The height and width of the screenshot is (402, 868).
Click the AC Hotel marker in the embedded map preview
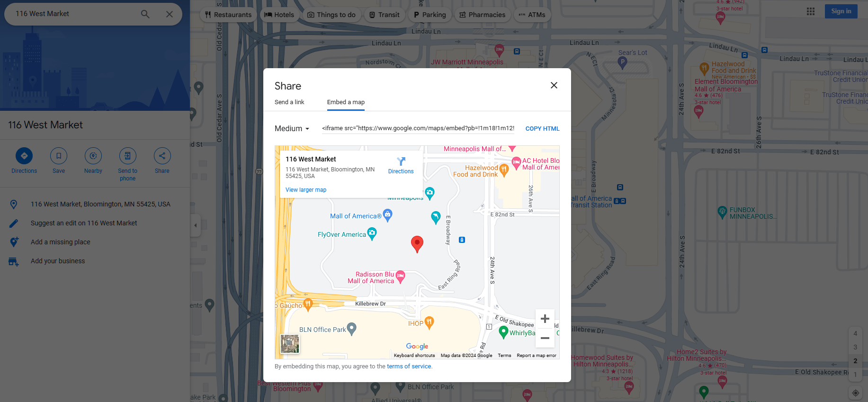tap(516, 163)
